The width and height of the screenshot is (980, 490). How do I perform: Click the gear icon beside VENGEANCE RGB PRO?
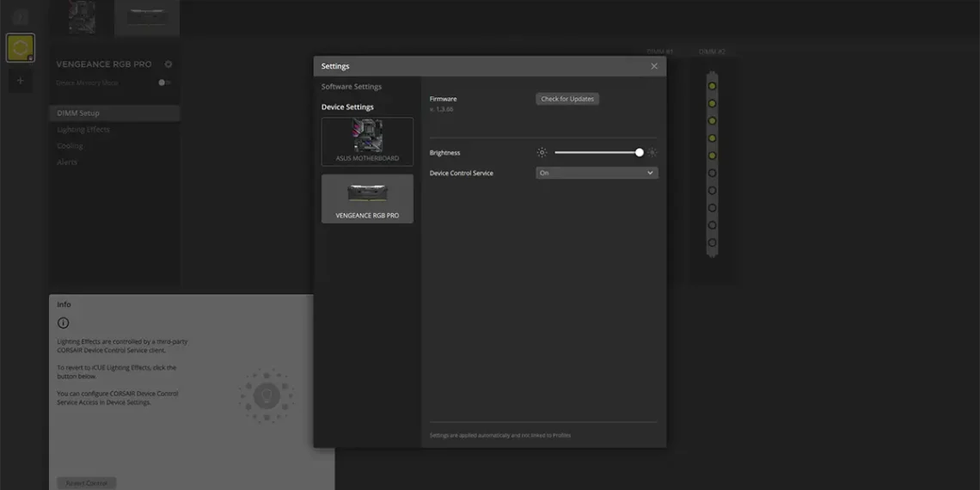(x=168, y=64)
